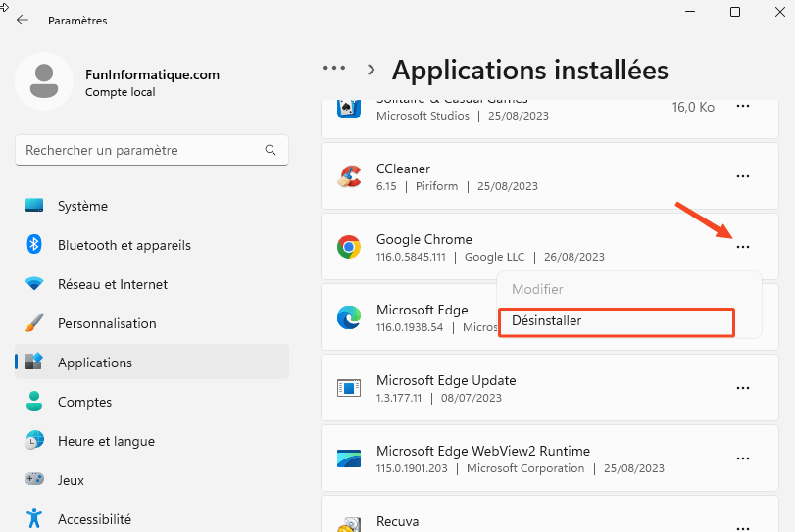
Task: Go to Bluetooth et appareils
Action: [x=124, y=245]
